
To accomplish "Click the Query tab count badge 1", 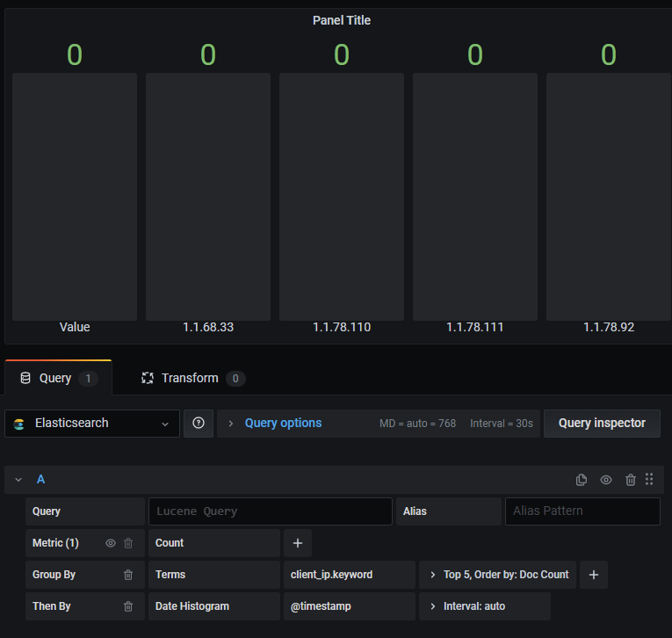I will point(89,379).
